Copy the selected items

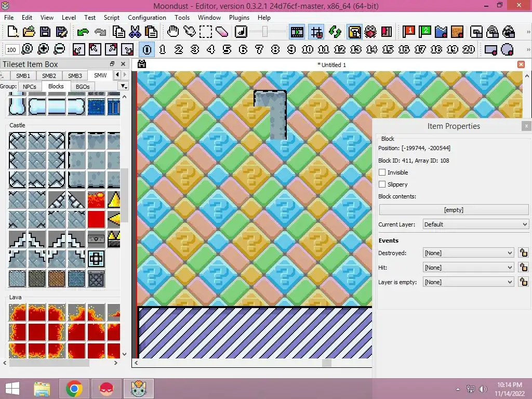tap(118, 32)
